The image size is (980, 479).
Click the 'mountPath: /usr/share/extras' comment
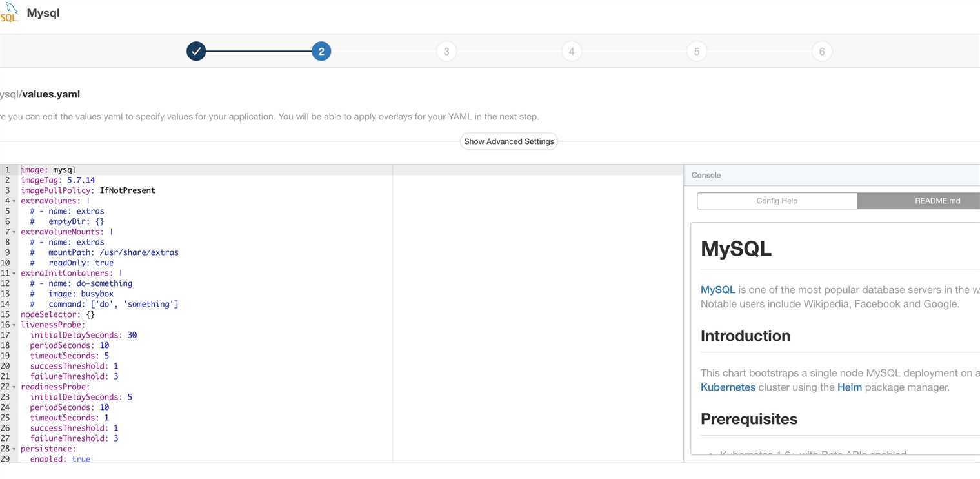click(104, 252)
